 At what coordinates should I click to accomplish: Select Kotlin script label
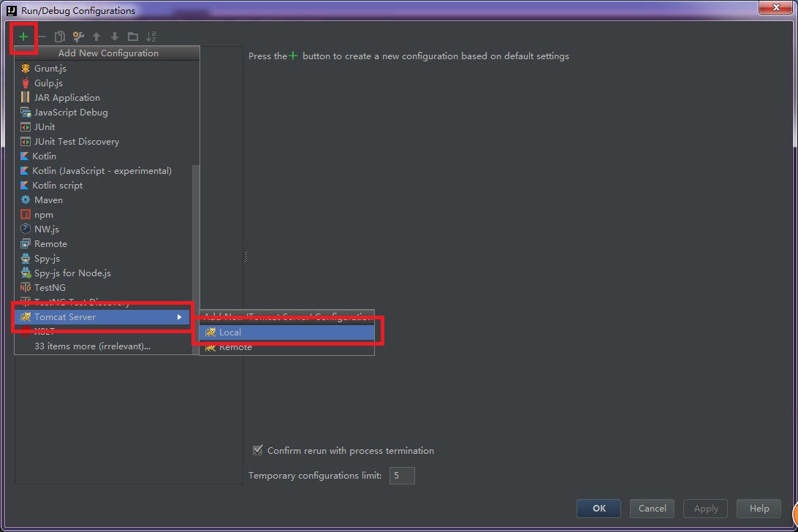point(58,186)
